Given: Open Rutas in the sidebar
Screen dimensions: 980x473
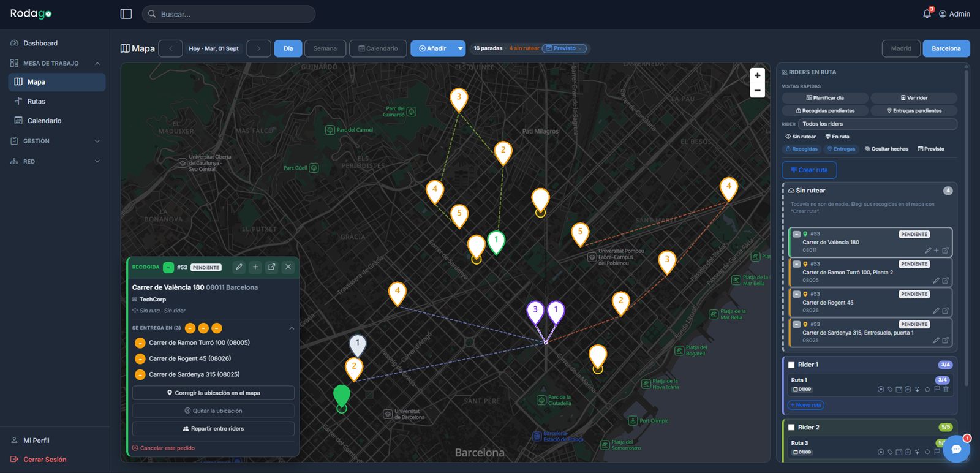Looking at the screenshot, I should [57, 102].
